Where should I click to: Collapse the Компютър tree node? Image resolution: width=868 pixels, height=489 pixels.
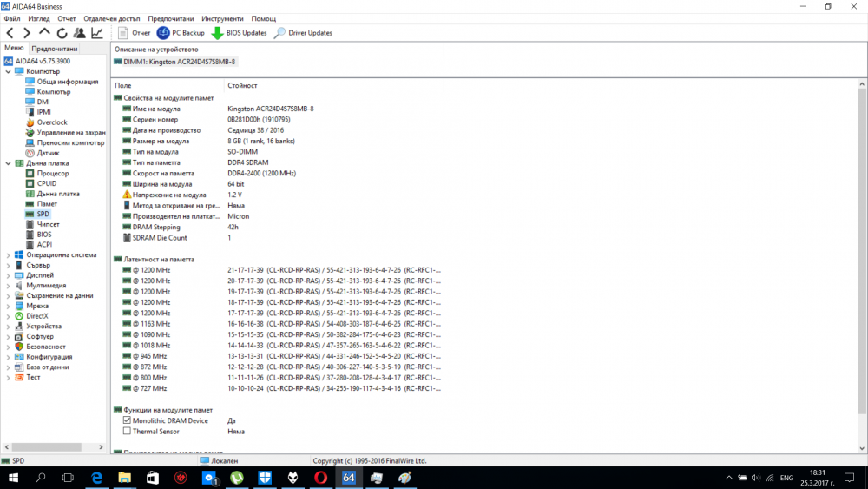click(x=9, y=71)
